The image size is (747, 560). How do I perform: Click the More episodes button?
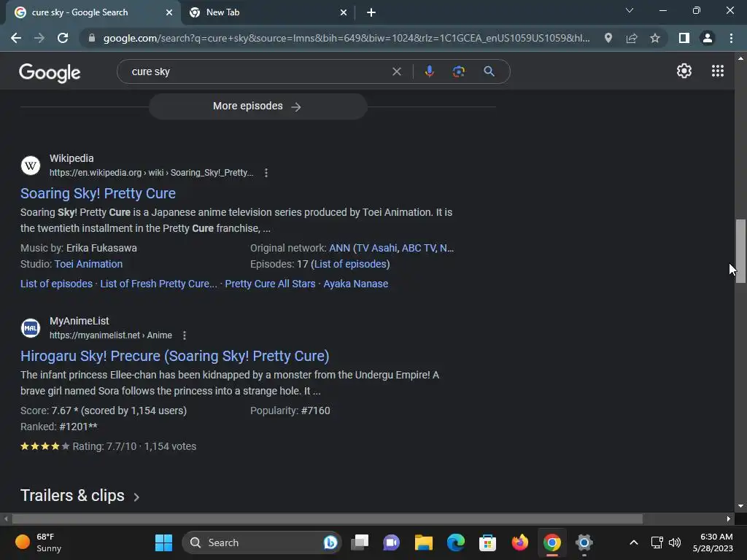[258, 106]
